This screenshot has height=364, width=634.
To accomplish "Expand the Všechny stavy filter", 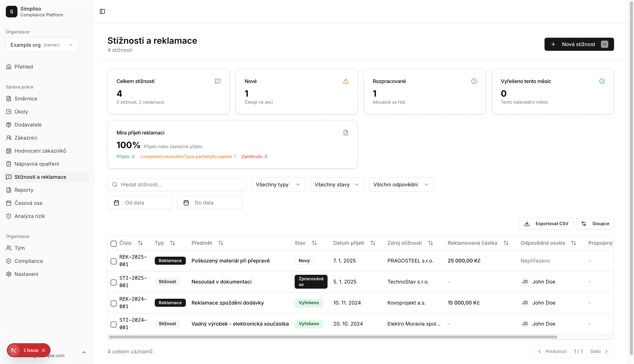I will click(x=337, y=185).
